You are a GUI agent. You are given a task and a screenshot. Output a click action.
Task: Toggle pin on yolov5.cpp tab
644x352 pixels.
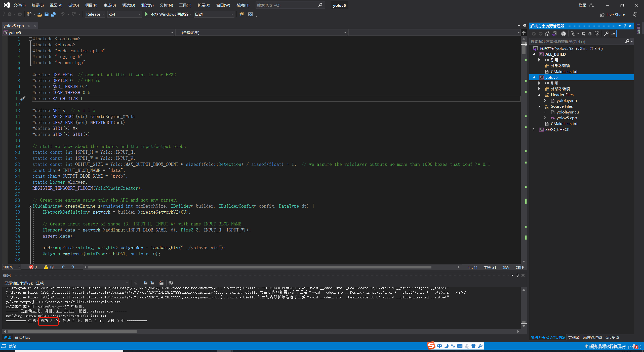click(x=29, y=26)
